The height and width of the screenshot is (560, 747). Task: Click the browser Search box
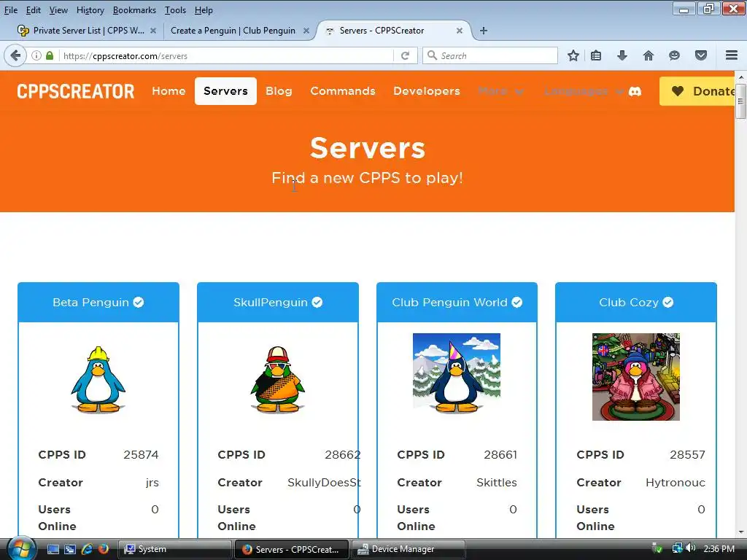pos(491,55)
